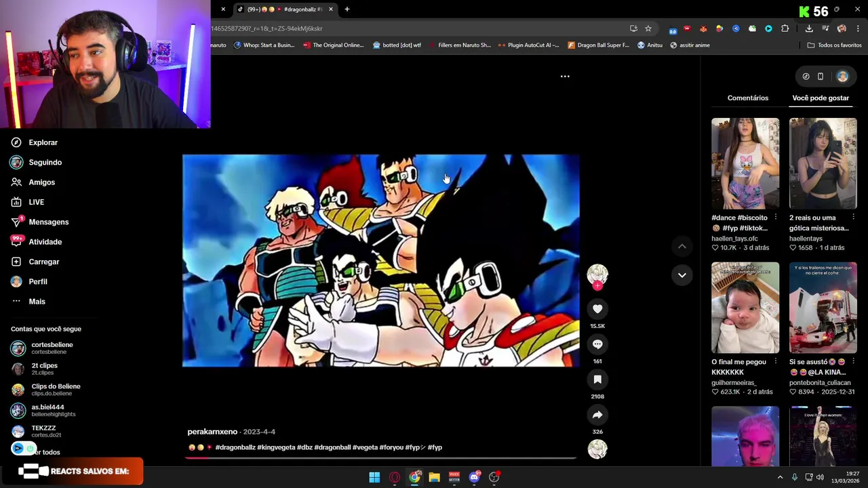Open 'assitir anime' bookmark
This screenshot has width=868, height=488.
point(690,45)
